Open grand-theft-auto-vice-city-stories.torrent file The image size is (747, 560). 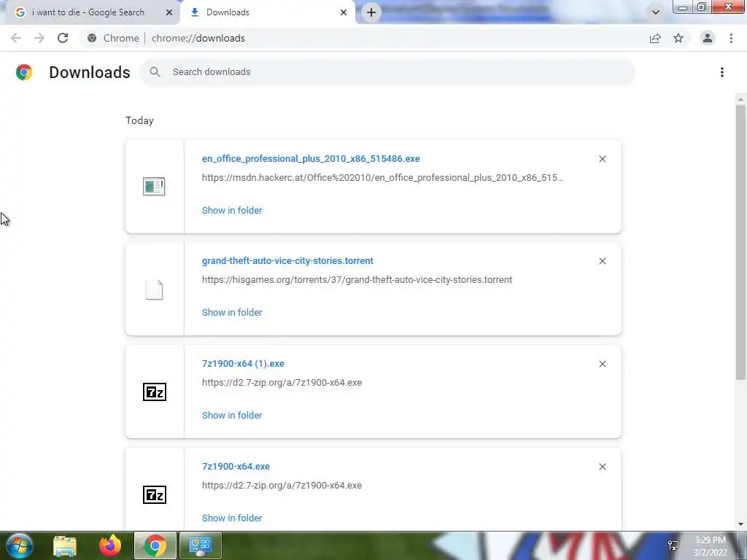287,261
